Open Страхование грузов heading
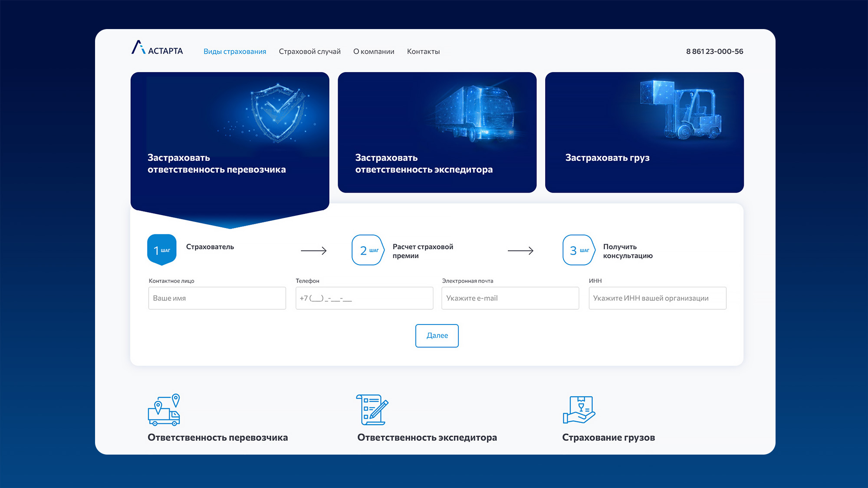Screen dimensions: 868x488 click(x=608, y=437)
